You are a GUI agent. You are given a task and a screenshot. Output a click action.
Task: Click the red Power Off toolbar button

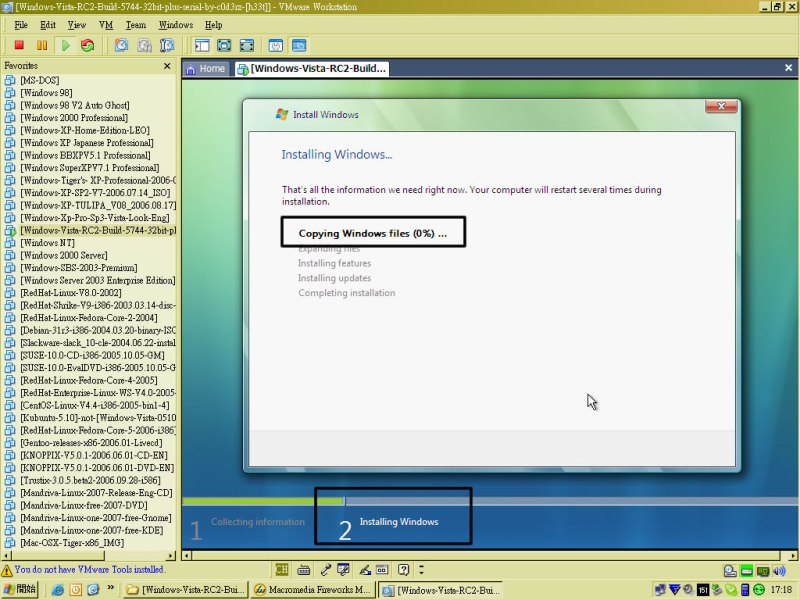point(19,45)
